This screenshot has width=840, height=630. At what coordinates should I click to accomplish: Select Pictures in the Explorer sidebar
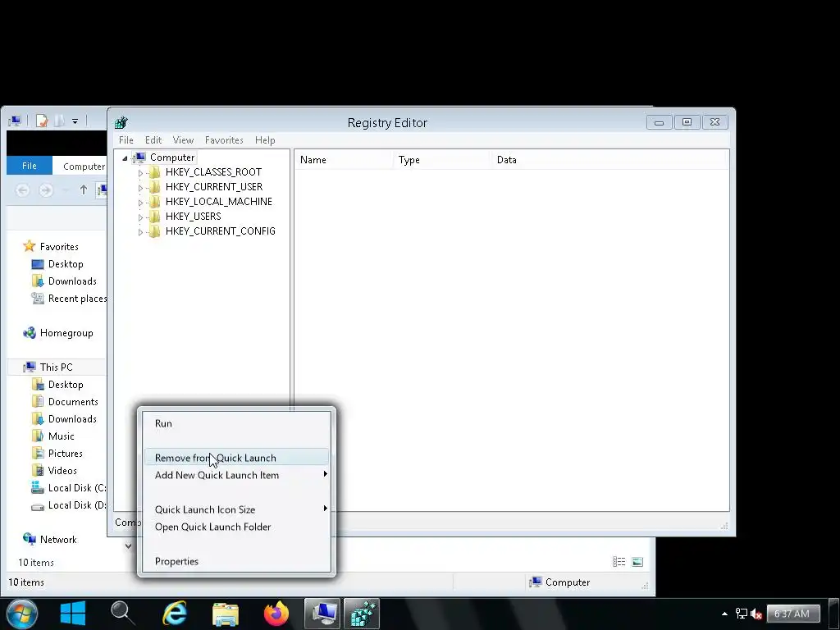click(x=57, y=453)
